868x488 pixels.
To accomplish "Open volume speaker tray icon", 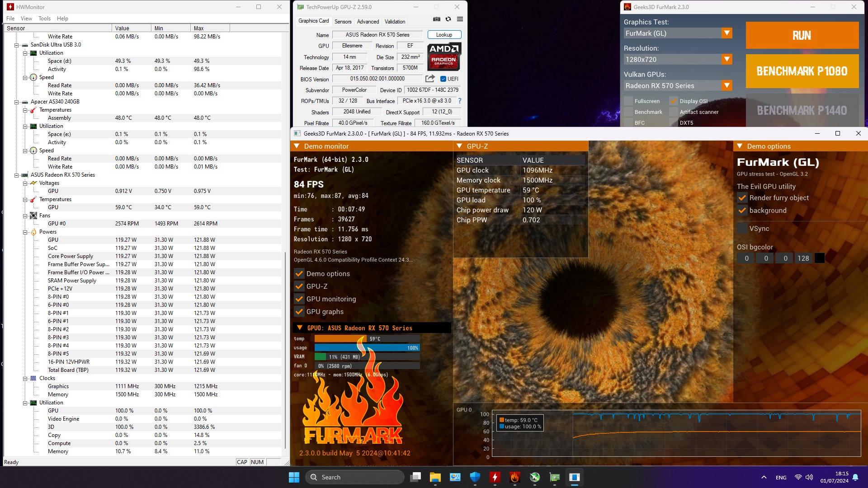I will click(x=809, y=477).
